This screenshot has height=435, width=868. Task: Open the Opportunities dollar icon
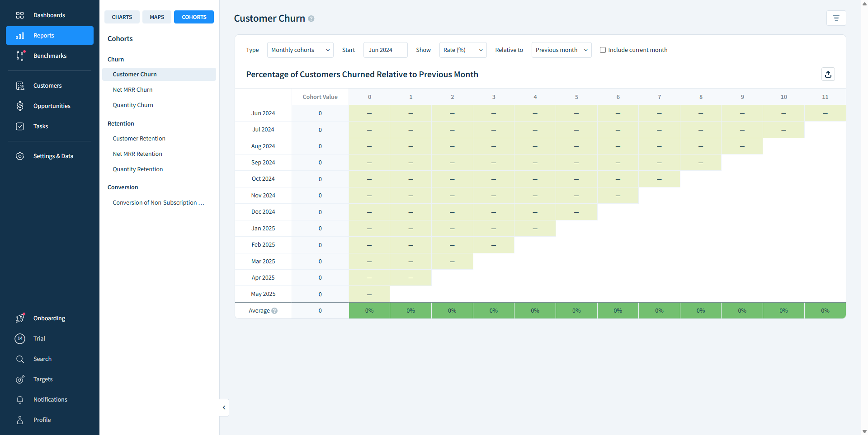coord(20,106)
